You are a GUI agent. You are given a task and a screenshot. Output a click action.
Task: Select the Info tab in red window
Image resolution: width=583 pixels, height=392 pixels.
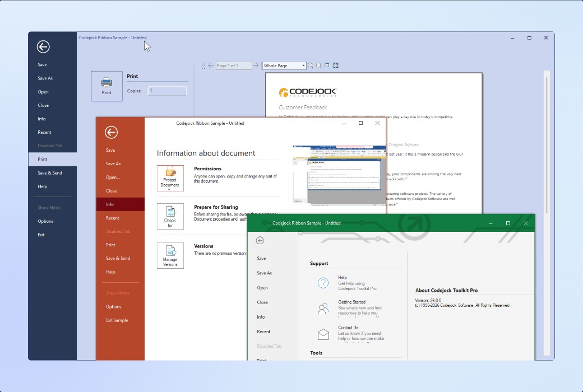coord(120,204)
